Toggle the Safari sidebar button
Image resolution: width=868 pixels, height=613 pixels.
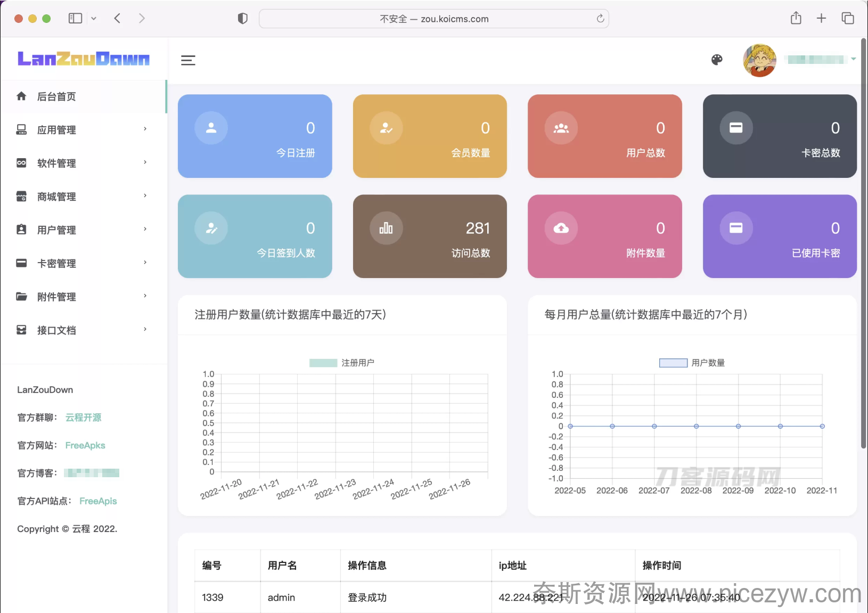tap(76, 18)
